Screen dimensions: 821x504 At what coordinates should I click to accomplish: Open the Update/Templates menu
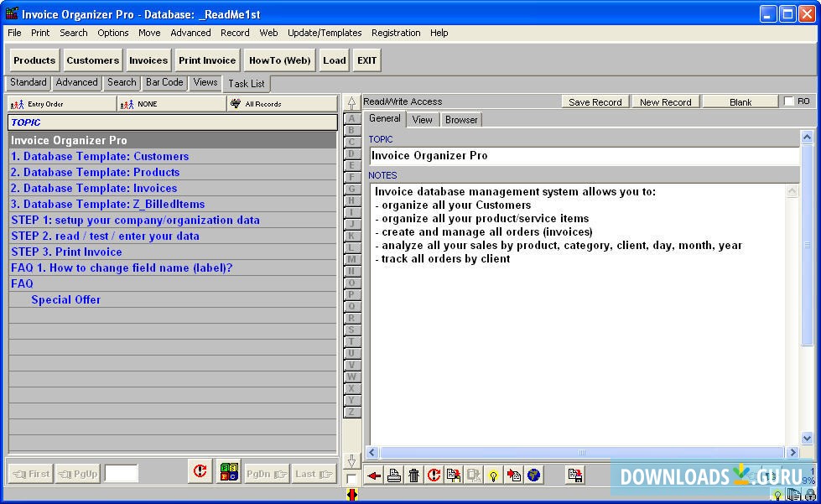click(325, 33)
